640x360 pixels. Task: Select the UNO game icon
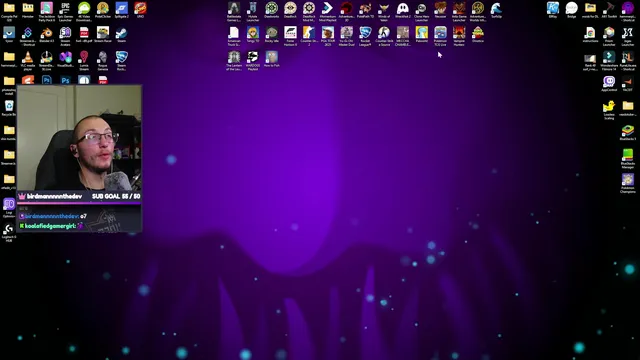[x=140, y=8]
